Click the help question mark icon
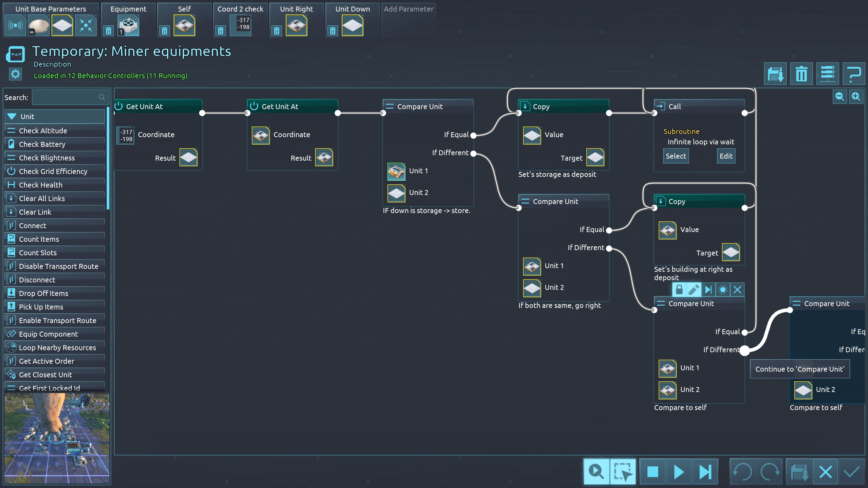 click(854, 74)
